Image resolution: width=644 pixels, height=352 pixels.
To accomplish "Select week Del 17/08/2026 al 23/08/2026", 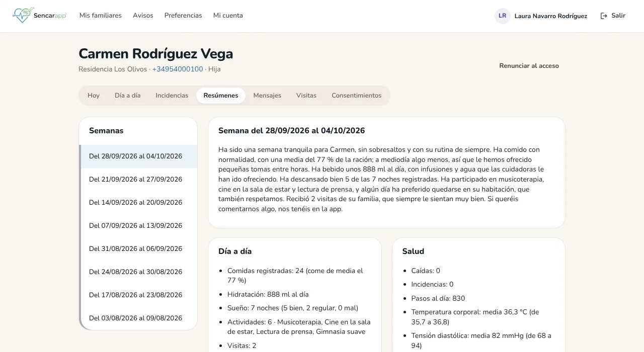I will click(138, 295).
